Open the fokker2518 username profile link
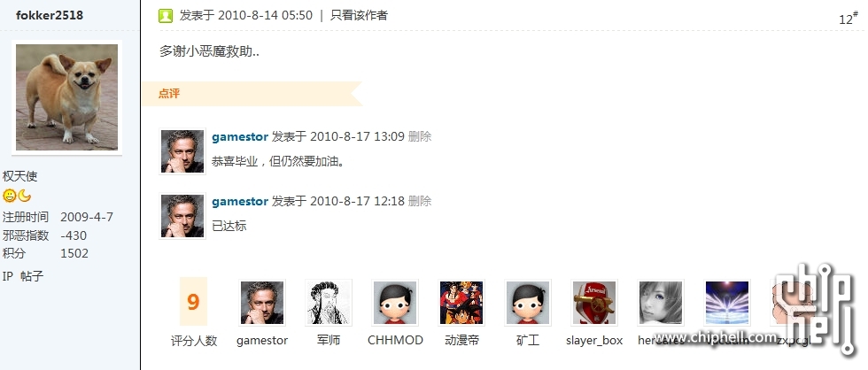Viewport: 868px width, 370px height. tap(50, 15)
